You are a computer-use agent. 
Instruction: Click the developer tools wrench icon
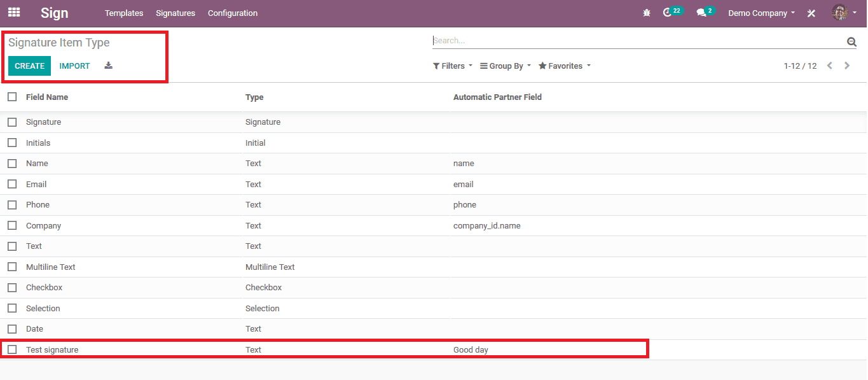pyautogui.click(x=811, y=13)
